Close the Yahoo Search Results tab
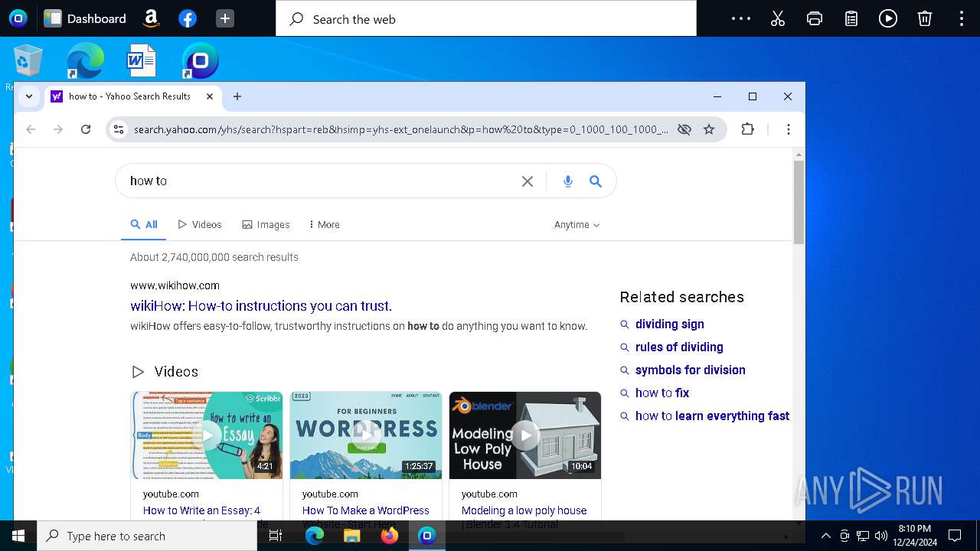 (x=210, y=96)
